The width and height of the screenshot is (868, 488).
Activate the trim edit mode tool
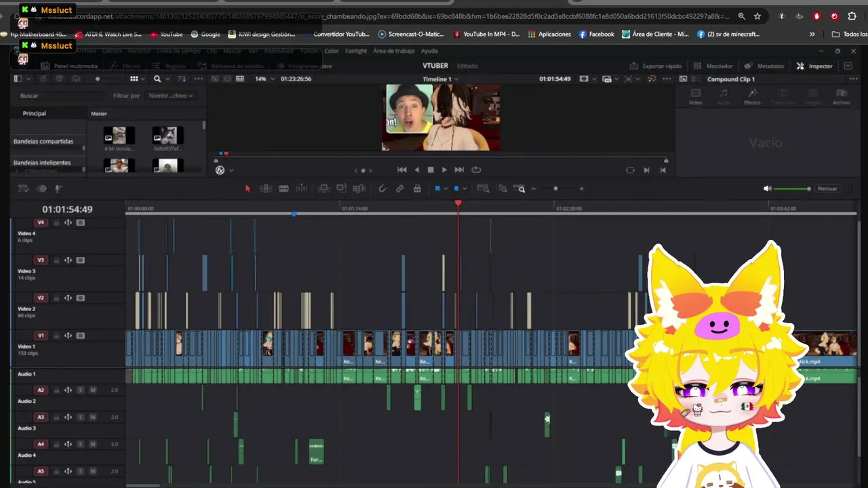coord(266,188)
